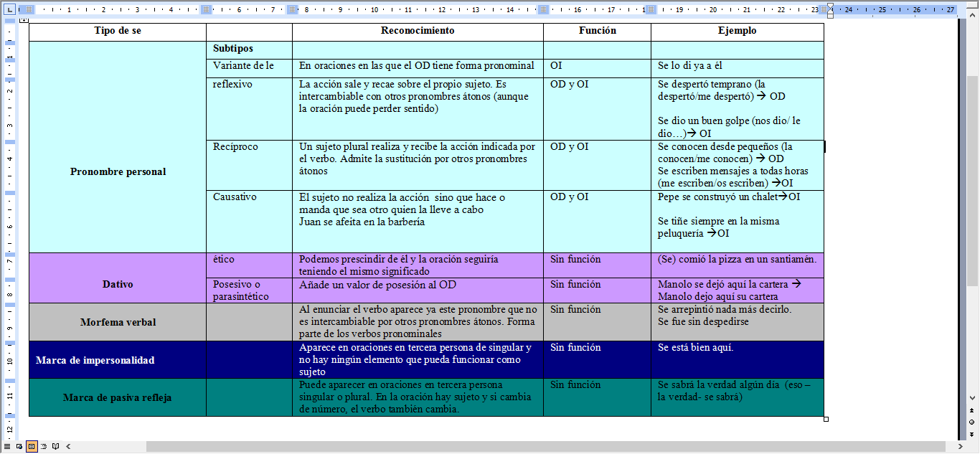Click the 'Marca de impersonalidad' cell
Screen dimensions: 980x454
tap(118, 360)
